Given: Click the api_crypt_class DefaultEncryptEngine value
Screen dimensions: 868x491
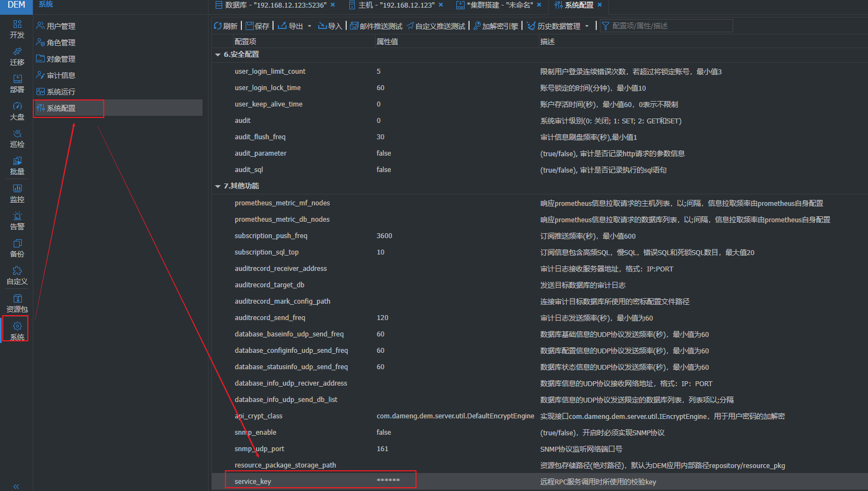Looking at the screenshot, I should coord(455,416).
